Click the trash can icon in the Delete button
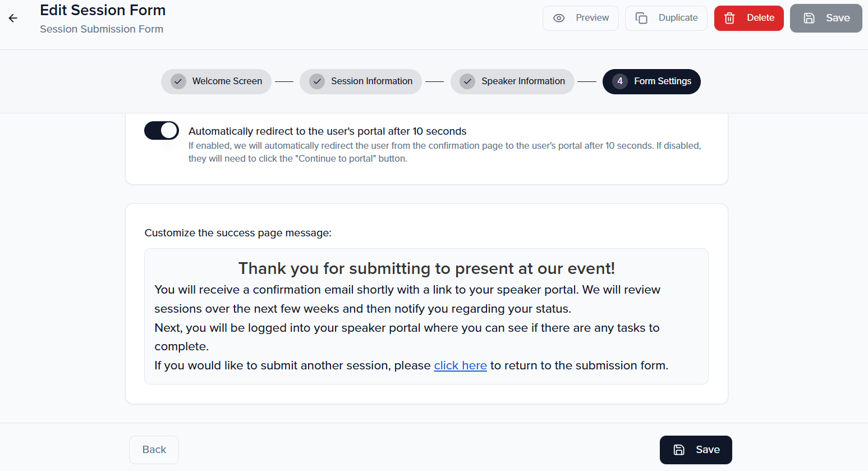This screenshot has height=471, width=868. pyautogui.click(x=729, y=18)
